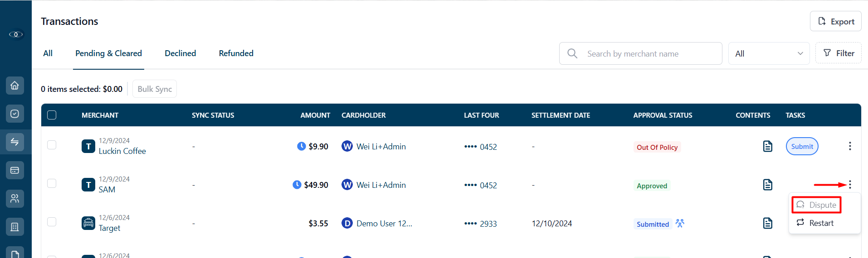This screenshot has height=258, width=868.
Task: Open the Home icon in sidebar
Action: click(15, 86)
